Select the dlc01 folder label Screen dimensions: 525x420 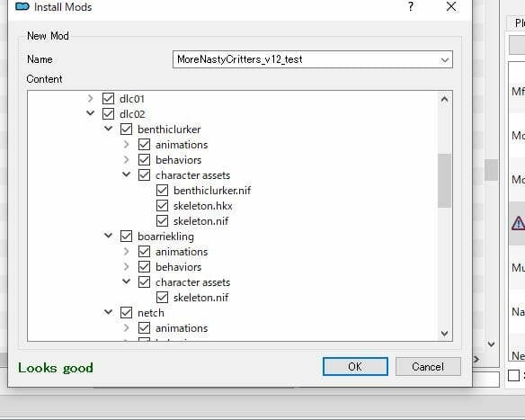point(132,99)
